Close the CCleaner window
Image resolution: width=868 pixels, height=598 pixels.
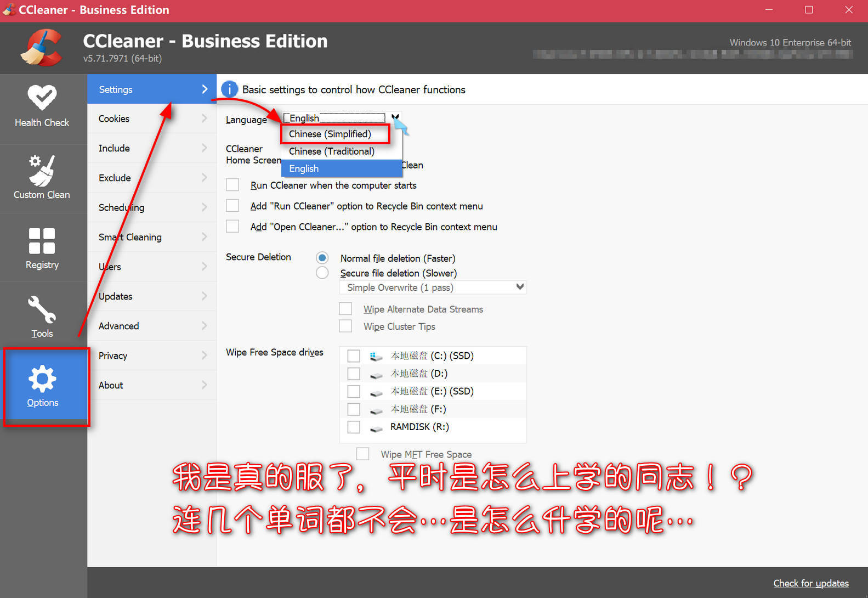pyautogui.click(x=849, y=10)
